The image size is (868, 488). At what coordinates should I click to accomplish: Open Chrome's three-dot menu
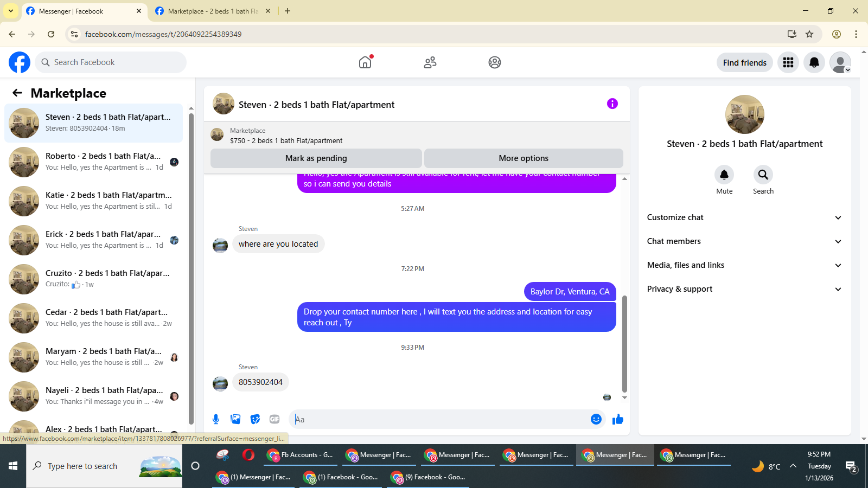(856, 34)
